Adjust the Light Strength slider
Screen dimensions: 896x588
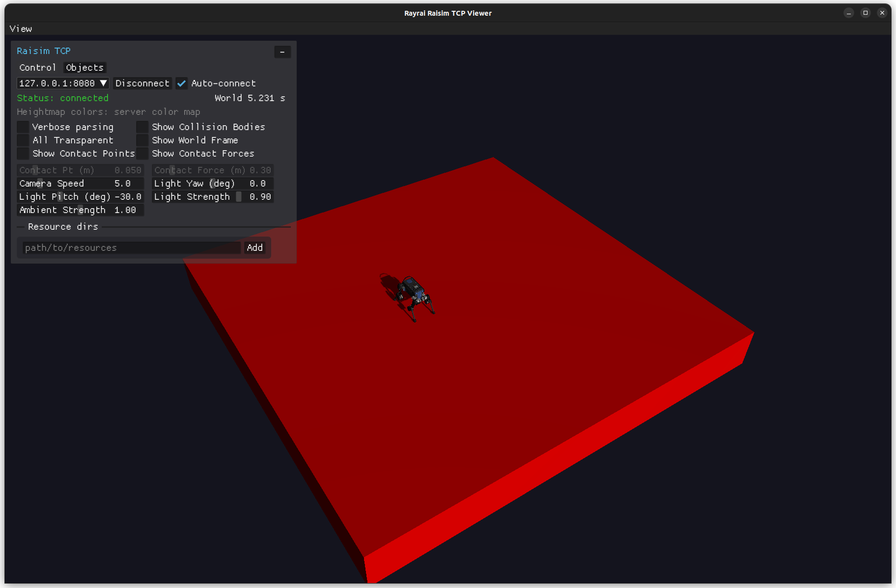point(212,196)
